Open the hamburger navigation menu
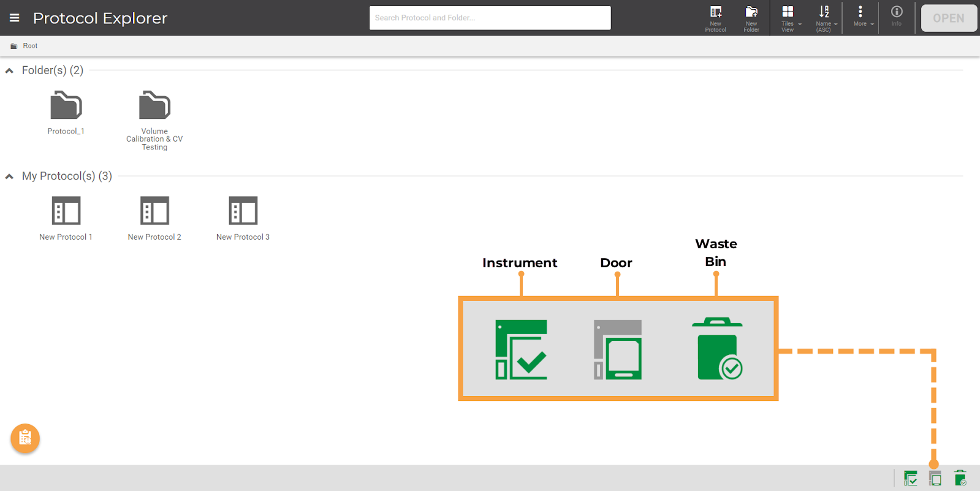This screenshot has width=980, height=491. point(15,18)
